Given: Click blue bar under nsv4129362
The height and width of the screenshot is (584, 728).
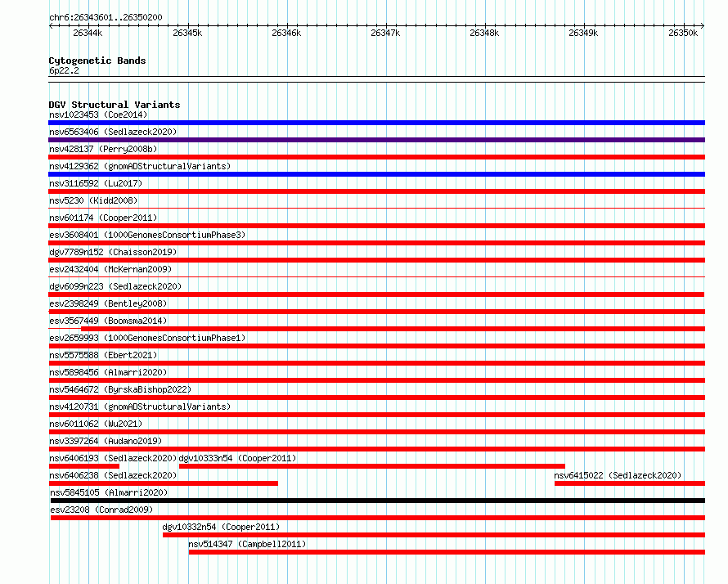Looking at the screenshot, I should click(376, 174).
